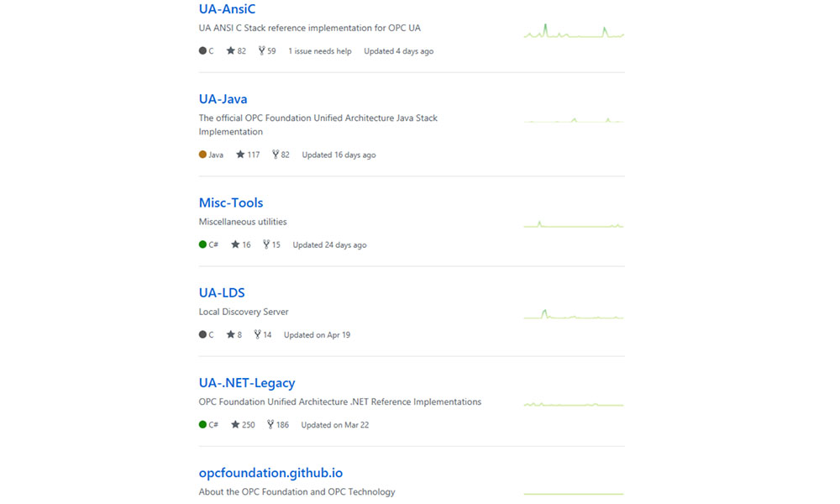This screenshot has height=504, width=840.
Task: Click the fork icon for Misc-Tools
Action: pyautogui.click(x=266, y=244)
